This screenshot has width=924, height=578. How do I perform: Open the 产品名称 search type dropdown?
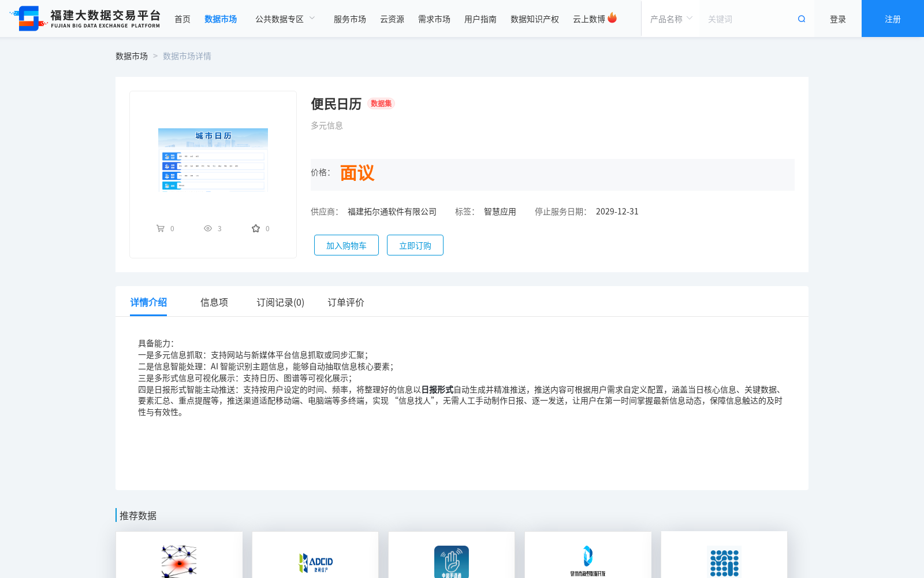(670, 19)
